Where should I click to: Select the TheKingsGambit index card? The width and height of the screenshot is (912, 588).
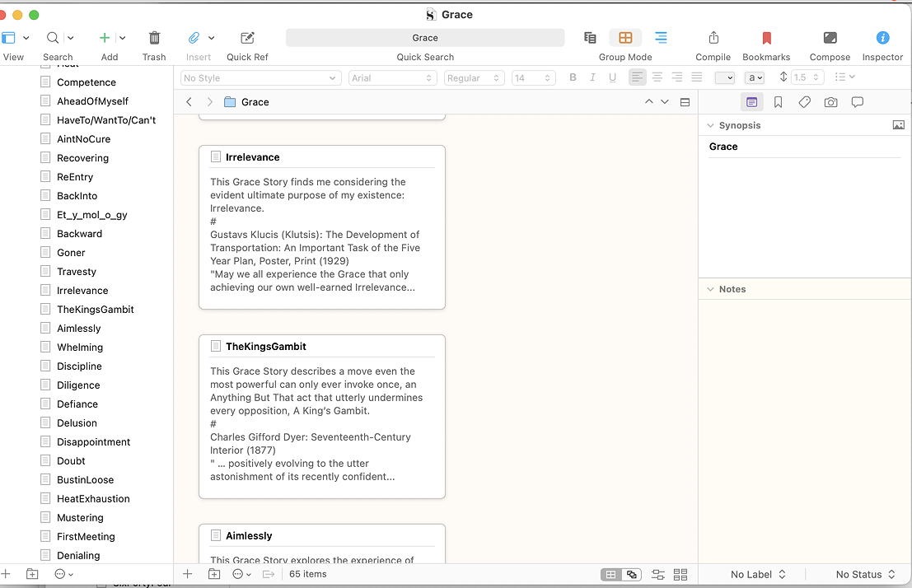click(x=322, y=417)
